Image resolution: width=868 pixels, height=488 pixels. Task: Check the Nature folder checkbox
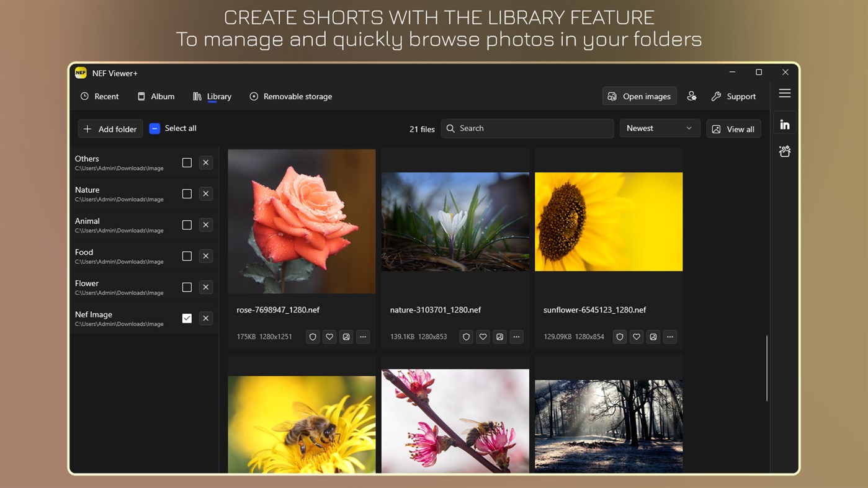coord(187,193)
